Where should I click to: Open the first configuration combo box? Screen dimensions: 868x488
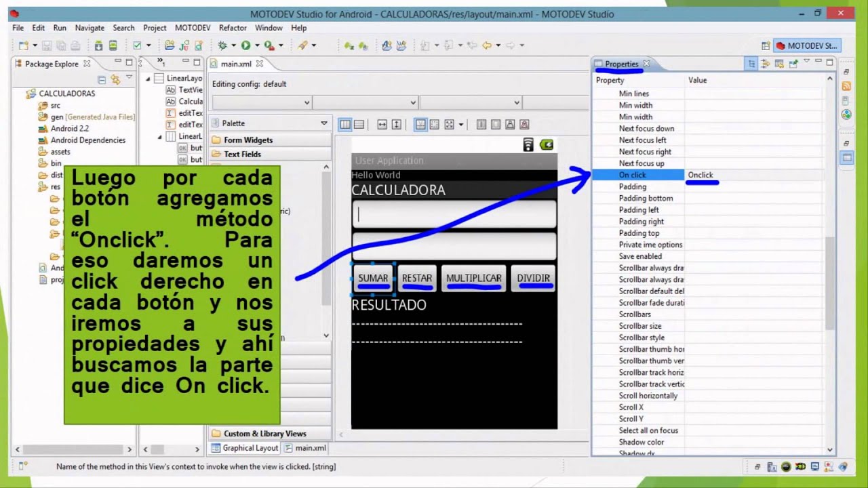click(261, 102)
